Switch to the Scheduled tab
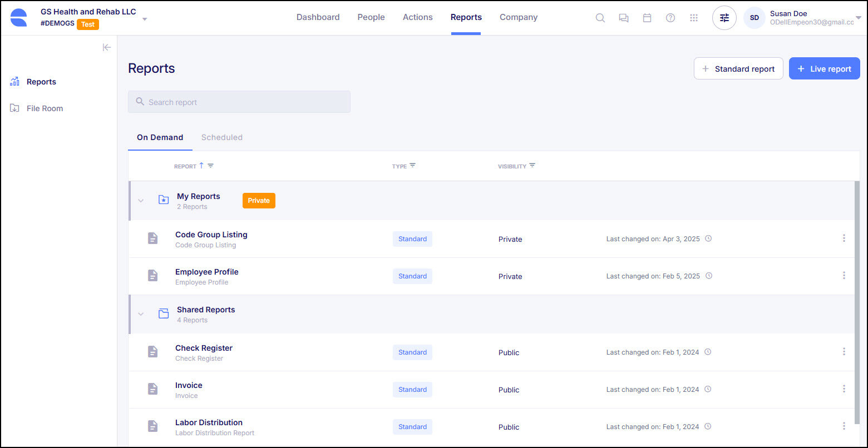This screenshot has width=868, height=448. [x=221, y=137]
